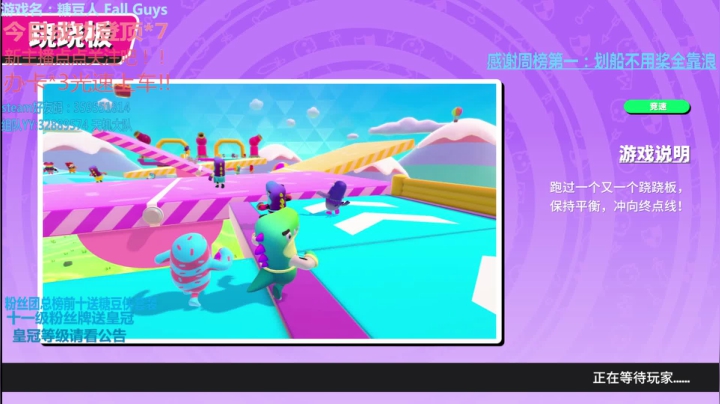The width and height of the screenshot is (720, 404).
Task: Click the 游戏名：糖豆人 Fall Guys overlay text
Action: click(84, 8)
